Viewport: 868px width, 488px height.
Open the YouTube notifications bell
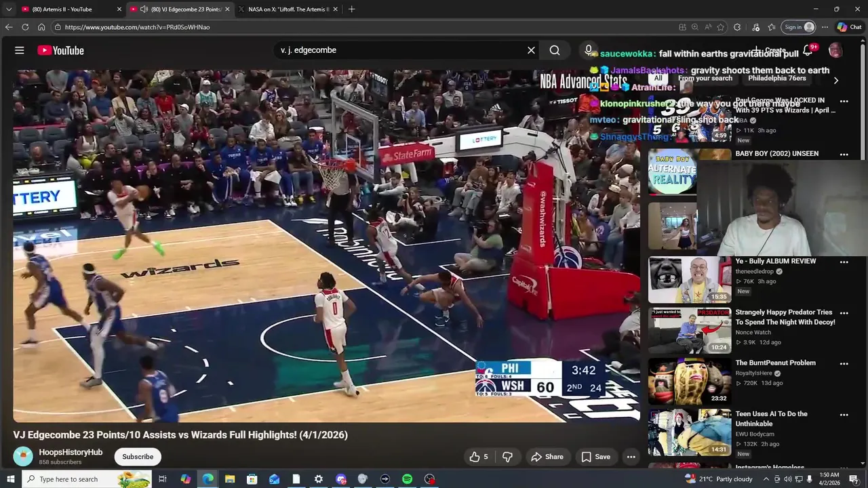click(808, 50)
